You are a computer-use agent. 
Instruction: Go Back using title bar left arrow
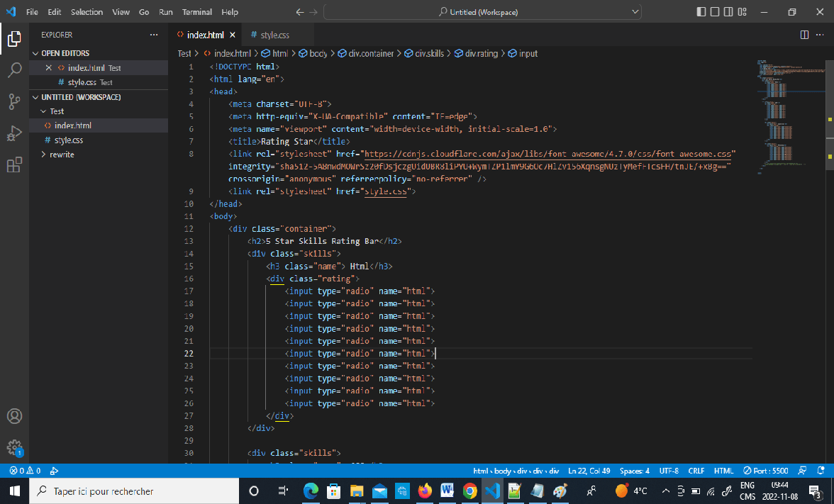coord(300,11)
